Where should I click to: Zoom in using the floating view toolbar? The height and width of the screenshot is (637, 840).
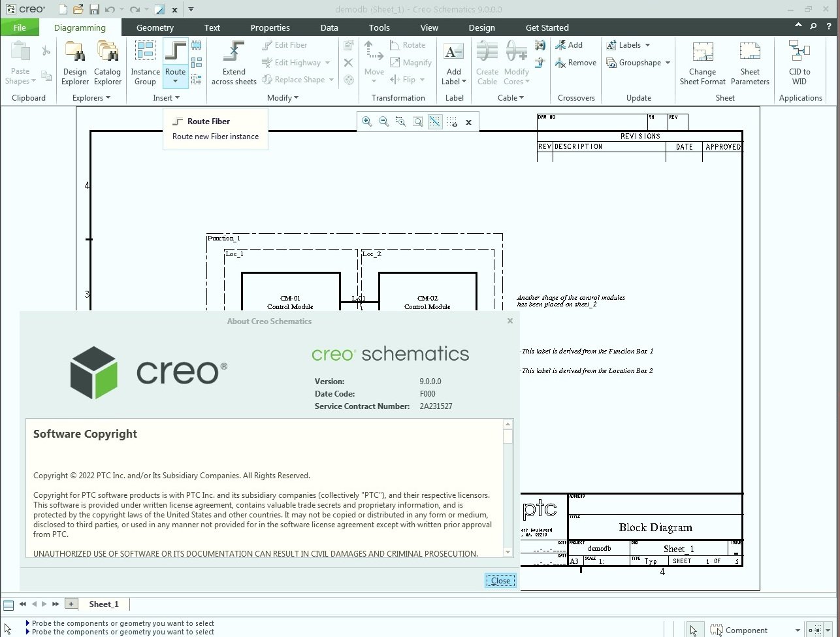tap(367, 122)
